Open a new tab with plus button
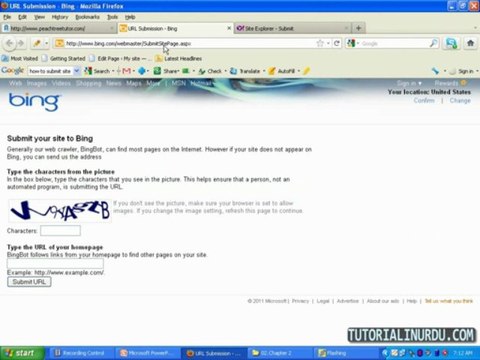This screenshot has height=360, width=480. pyautogui.click(x=359, y=28)
